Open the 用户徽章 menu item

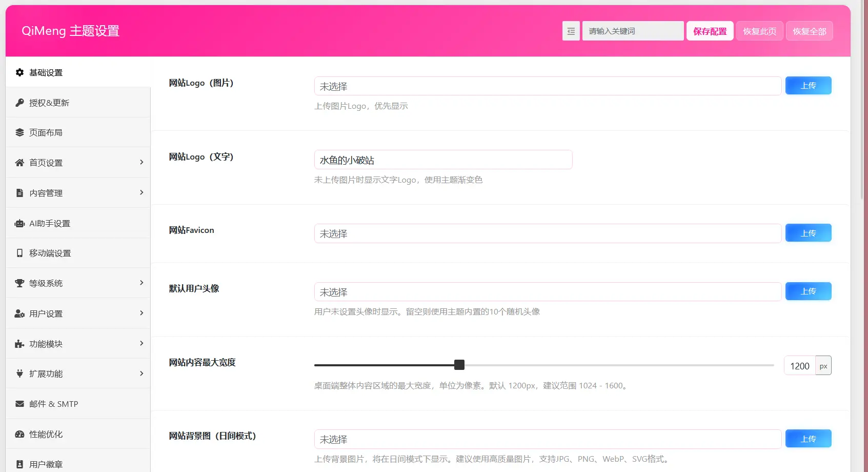point(46,464)
